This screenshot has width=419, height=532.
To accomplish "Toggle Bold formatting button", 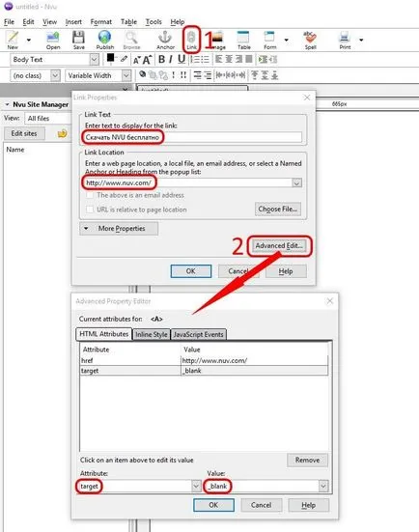I will click(162, 59).
